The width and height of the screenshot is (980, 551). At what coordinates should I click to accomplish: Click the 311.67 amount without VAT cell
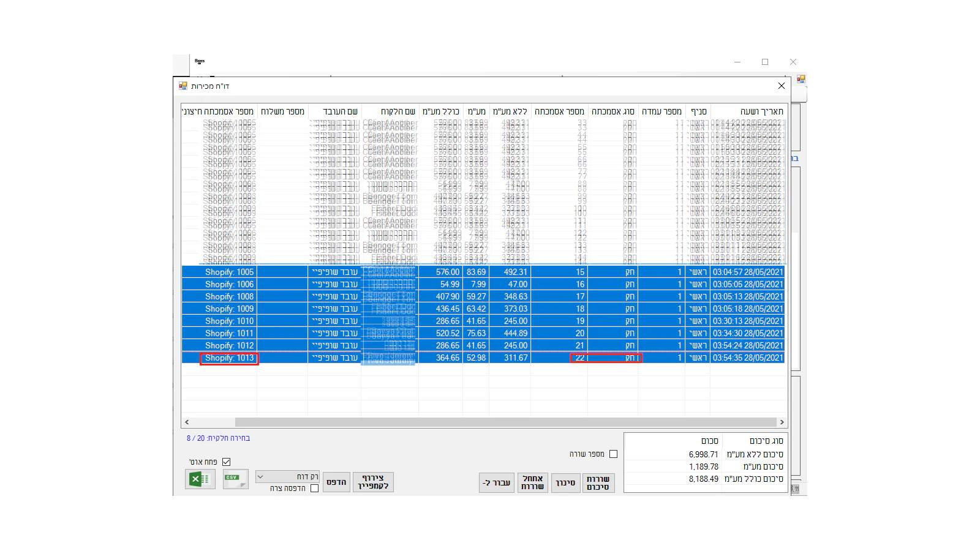coord(510,358)
